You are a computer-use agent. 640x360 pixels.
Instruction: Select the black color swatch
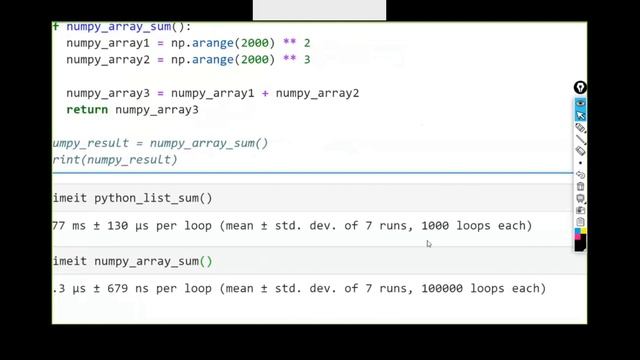tap(580, 245)
